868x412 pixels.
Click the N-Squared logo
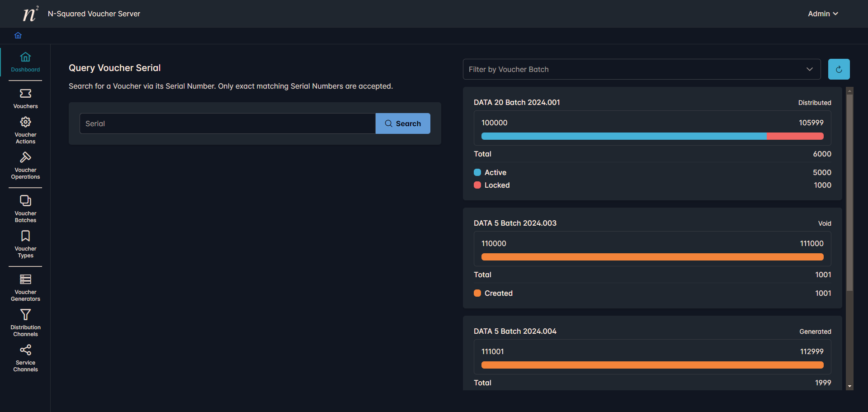pyautogui.click(x=30, y=14)
